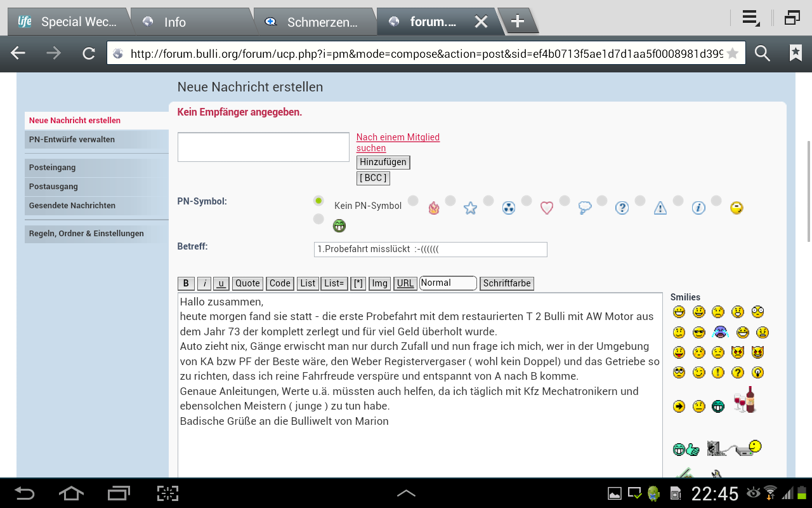Open a new browser tab

(x=518, y=22)
